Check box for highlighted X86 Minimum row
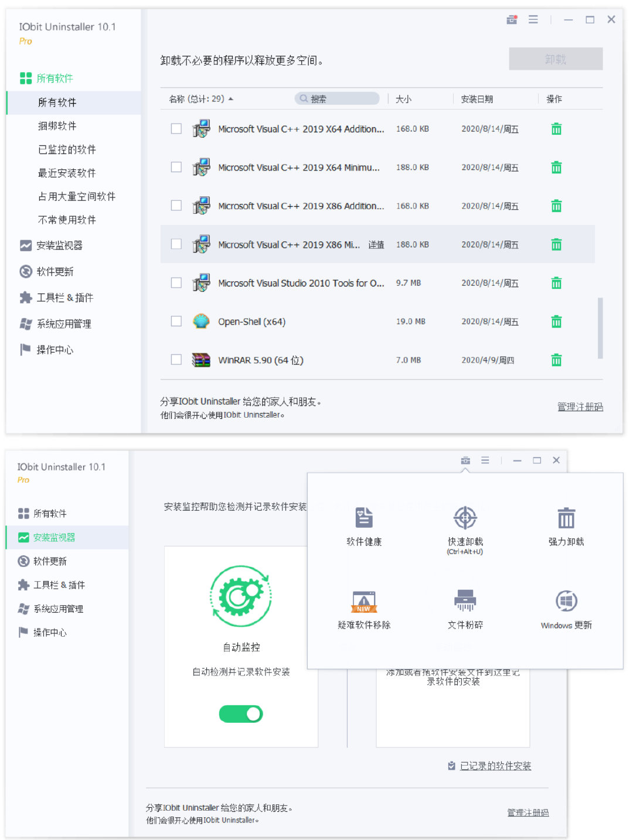Viewport: 633px width, 840px height. coord(176,244)
